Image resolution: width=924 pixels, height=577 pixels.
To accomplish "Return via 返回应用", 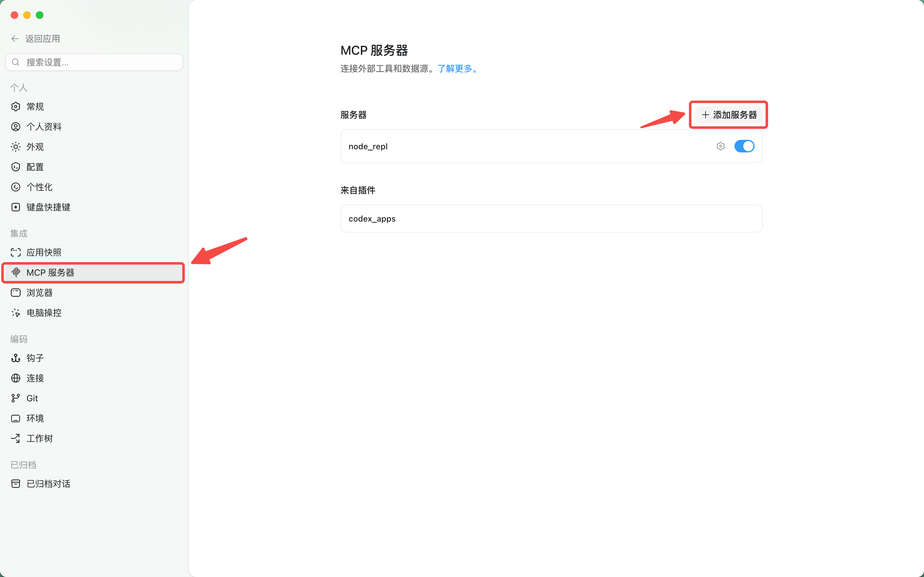I will point(36,39).
